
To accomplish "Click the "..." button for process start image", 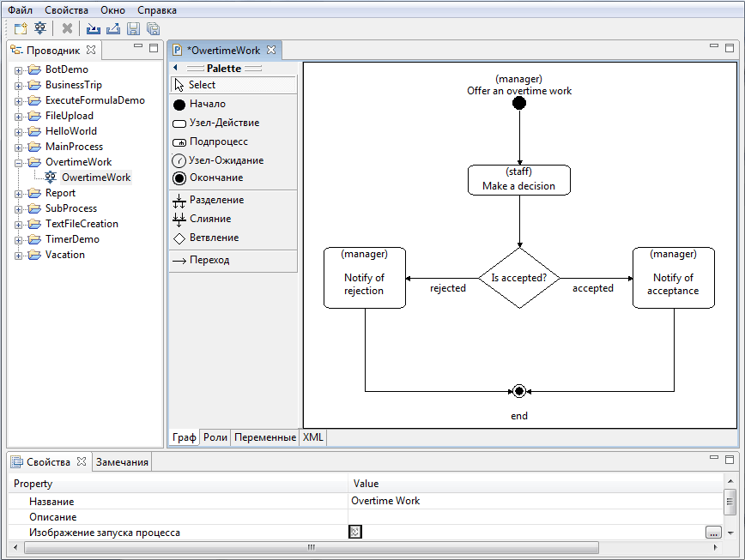I will 713,532.
